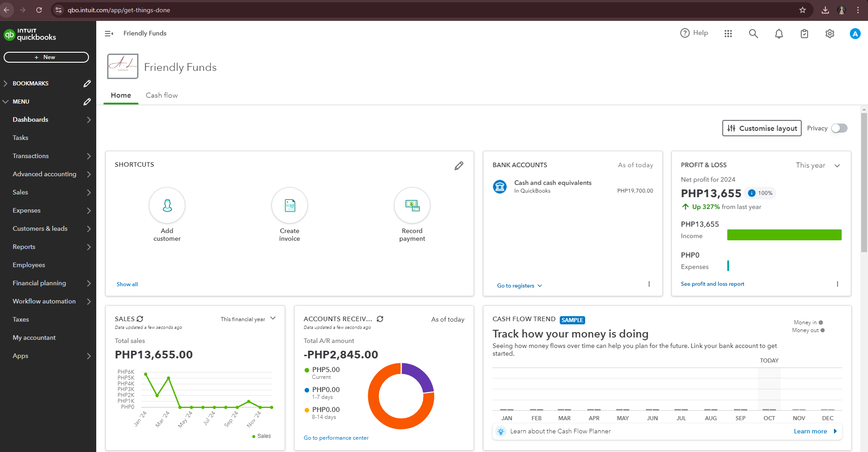Open Profit & Loss This year dropdown

tap(818, 165)
